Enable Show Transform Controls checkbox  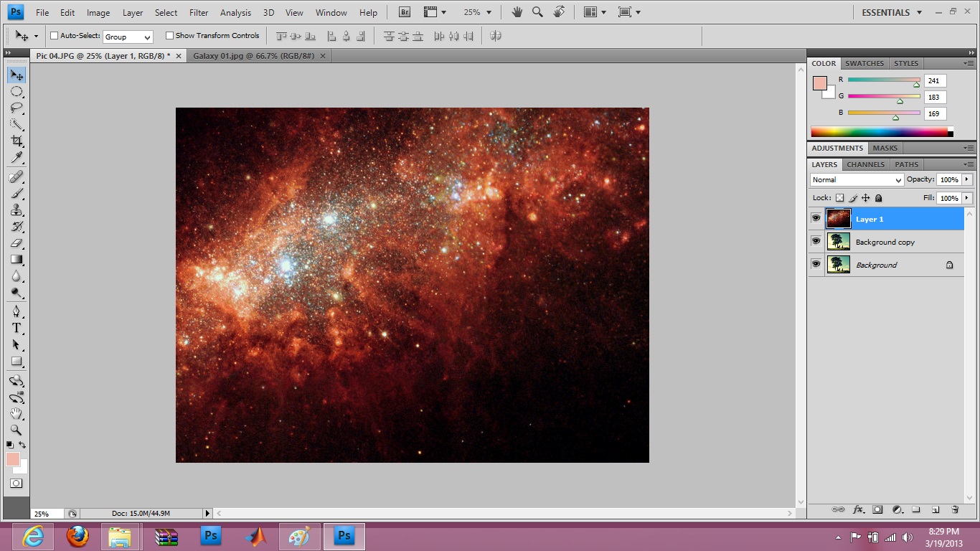click(169, 36)
